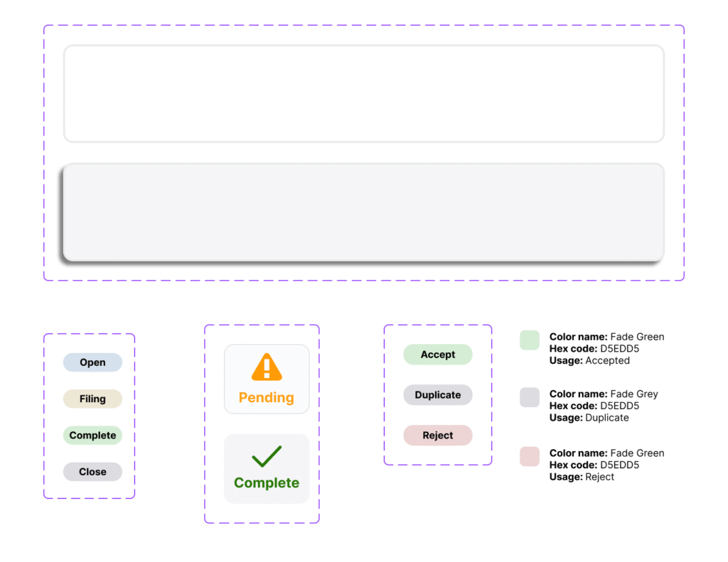Select the blue Open status pill

pos(92,362)
